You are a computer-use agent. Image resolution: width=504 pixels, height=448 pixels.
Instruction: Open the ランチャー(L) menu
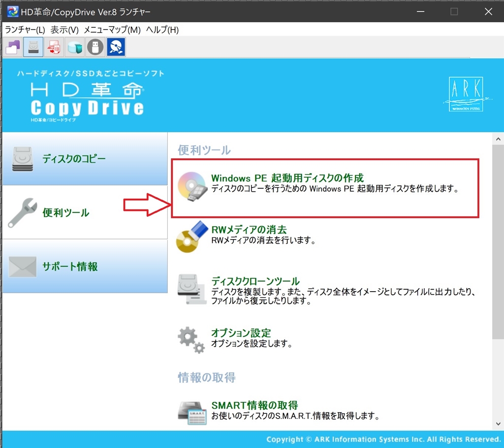(25, 30)
